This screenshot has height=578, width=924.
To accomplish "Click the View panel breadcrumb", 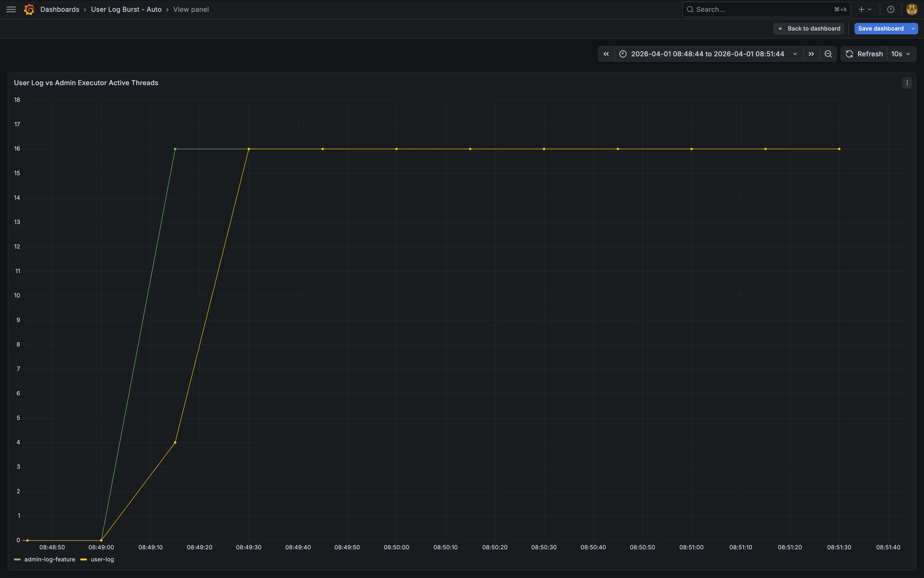I will (x=191, y=10).
